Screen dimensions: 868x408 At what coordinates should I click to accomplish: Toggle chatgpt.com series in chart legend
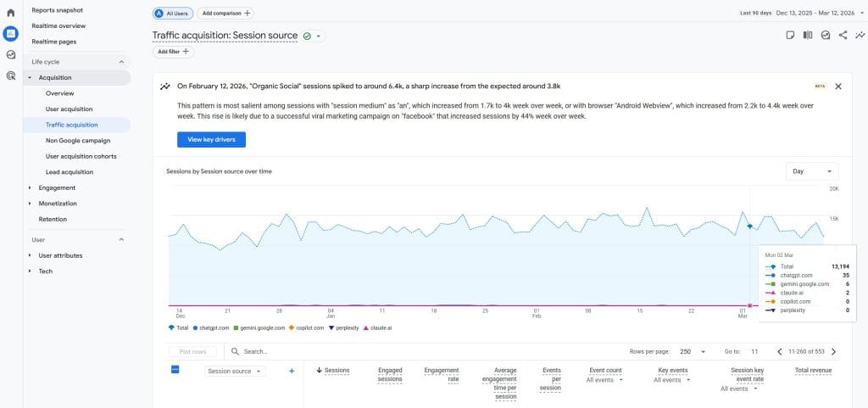pyautogui.click(x=211, y=327)
